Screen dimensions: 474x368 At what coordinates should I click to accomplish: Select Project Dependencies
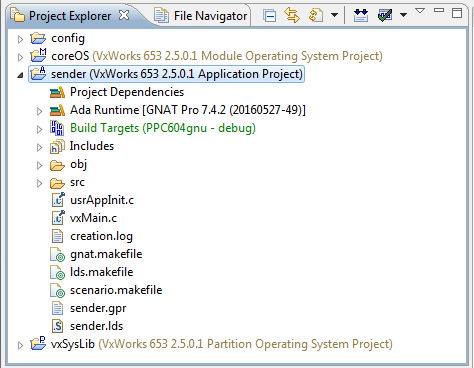[127, 92]
